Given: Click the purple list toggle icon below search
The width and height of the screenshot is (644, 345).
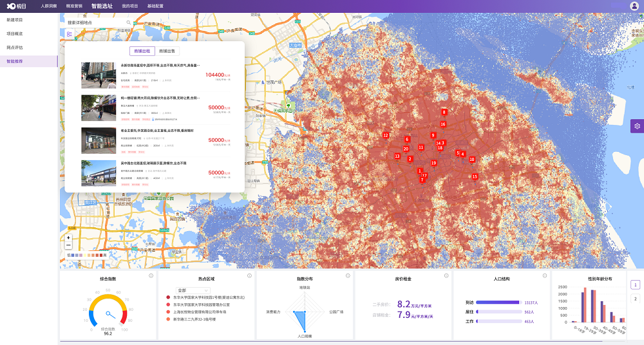Looking at the screenshot, I should (x=70, y=33).
